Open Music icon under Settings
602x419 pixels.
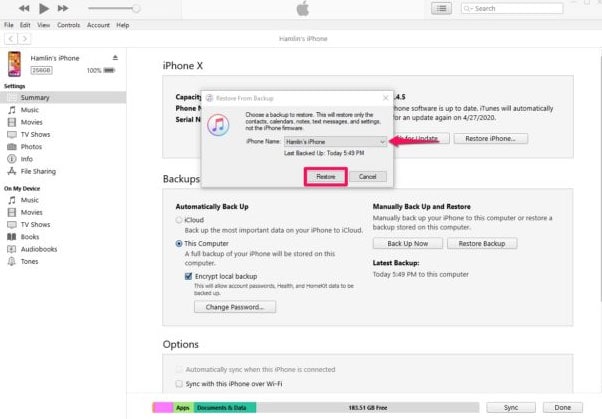(12, 110)
